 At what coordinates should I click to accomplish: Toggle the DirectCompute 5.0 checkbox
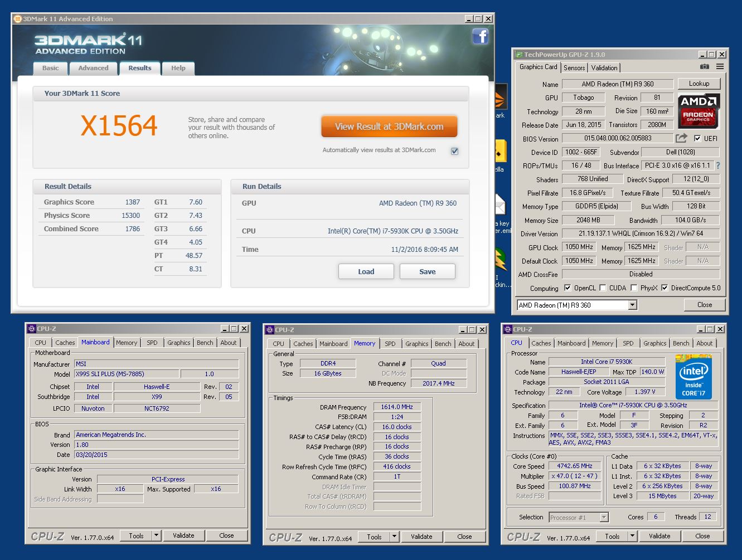tap(665, 288)
